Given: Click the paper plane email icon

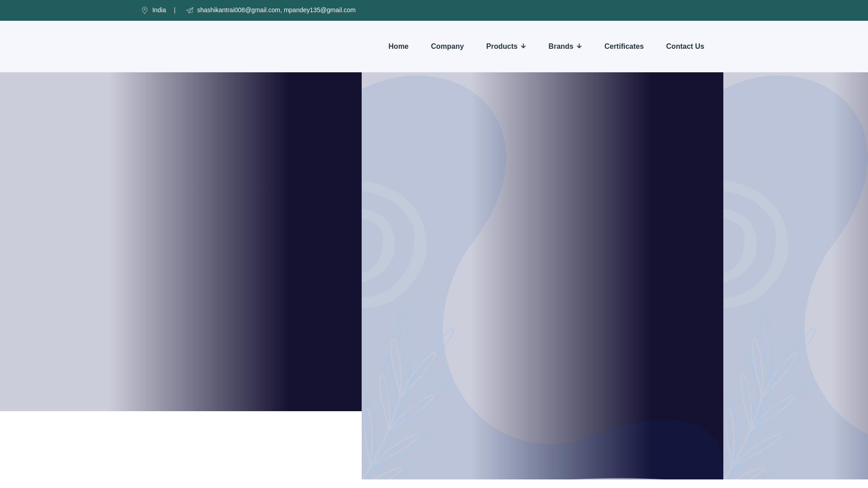Looking at the screenshot, I should coord(189,10).
